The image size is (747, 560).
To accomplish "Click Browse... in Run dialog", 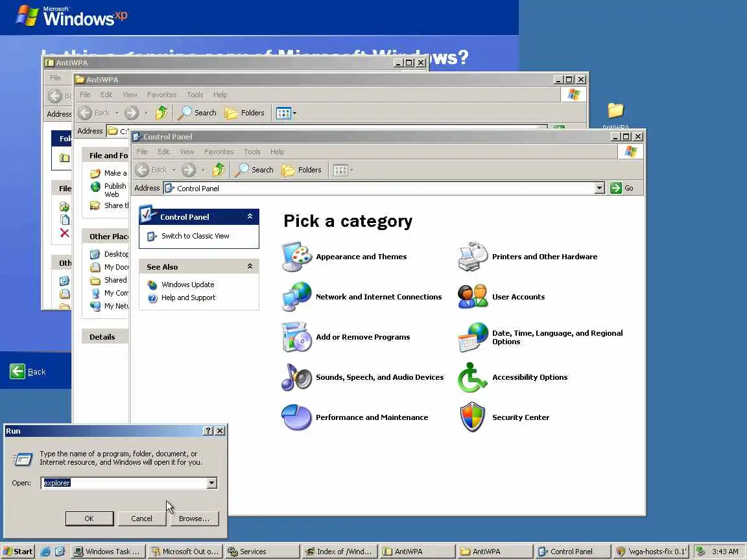I will tap(194, 519).
